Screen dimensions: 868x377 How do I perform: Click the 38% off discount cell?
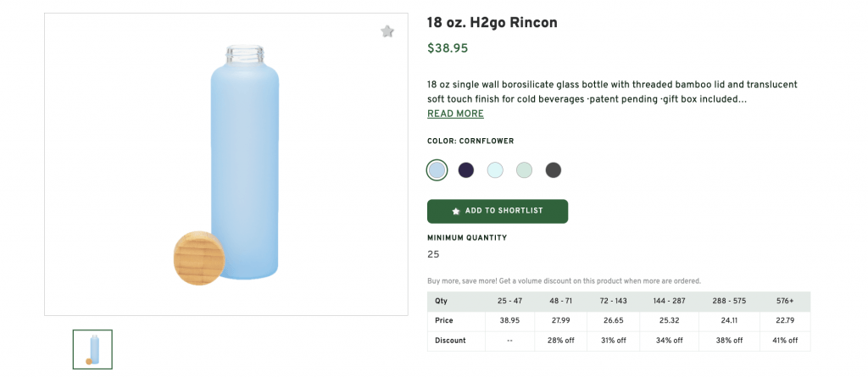point(730,341)
